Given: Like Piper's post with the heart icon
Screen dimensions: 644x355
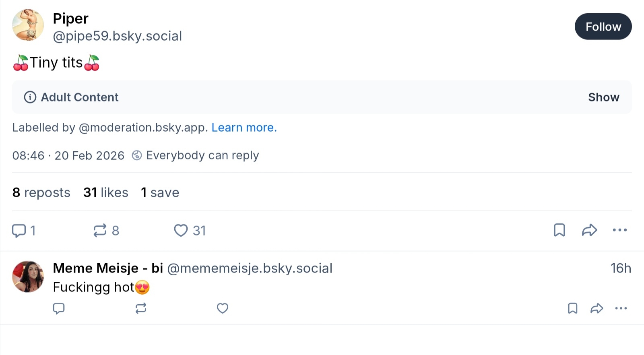Looking at the screenshot, I should 181,231.
